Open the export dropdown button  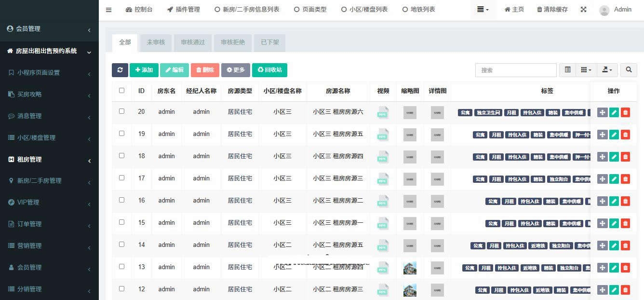607,70
